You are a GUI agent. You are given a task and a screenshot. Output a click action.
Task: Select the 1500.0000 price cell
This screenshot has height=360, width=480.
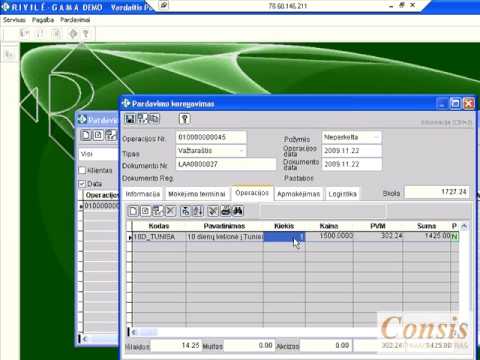329,237
